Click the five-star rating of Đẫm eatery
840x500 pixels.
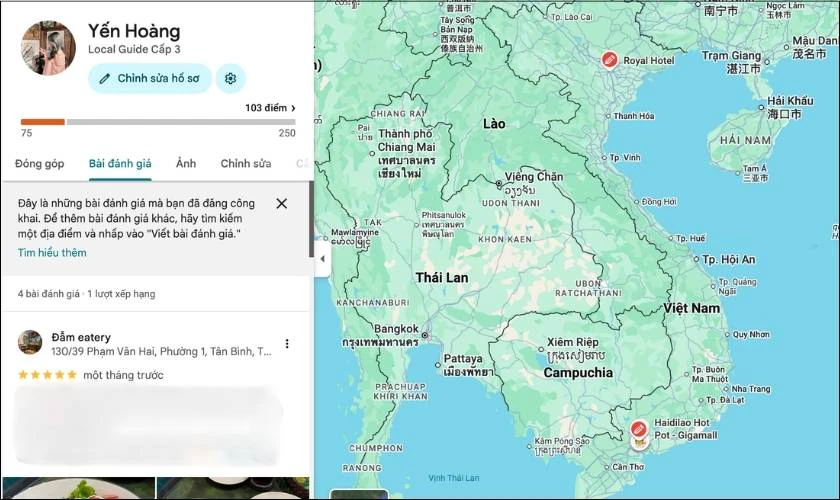tap(47, 375)
